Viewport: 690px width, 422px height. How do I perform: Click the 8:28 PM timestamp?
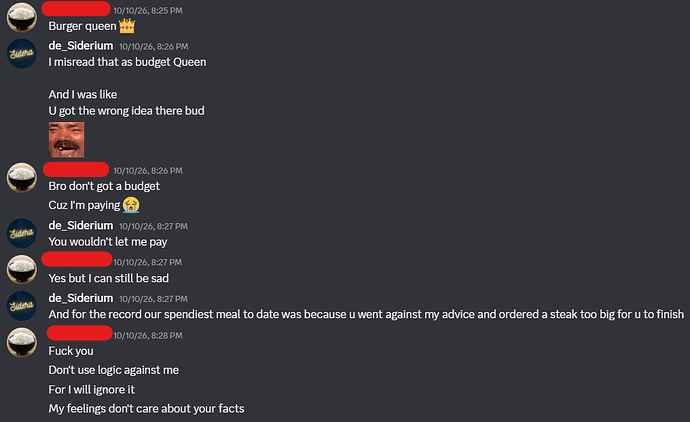pos(148,336)
